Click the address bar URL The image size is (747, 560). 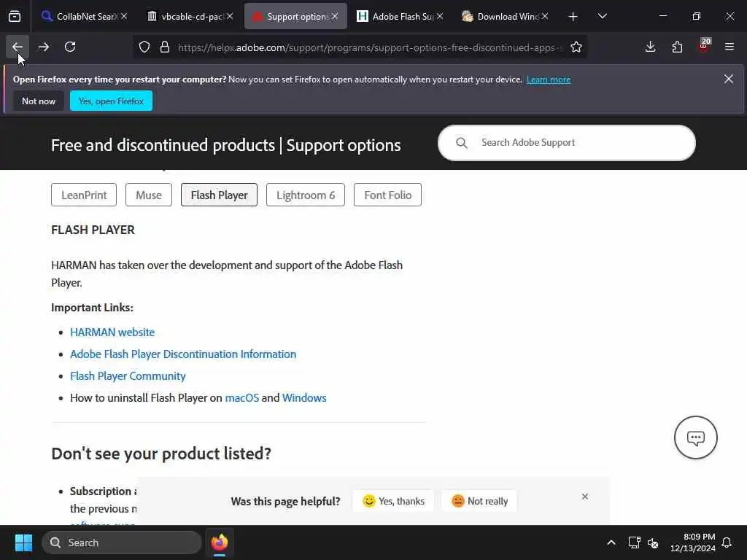[370, 47]
